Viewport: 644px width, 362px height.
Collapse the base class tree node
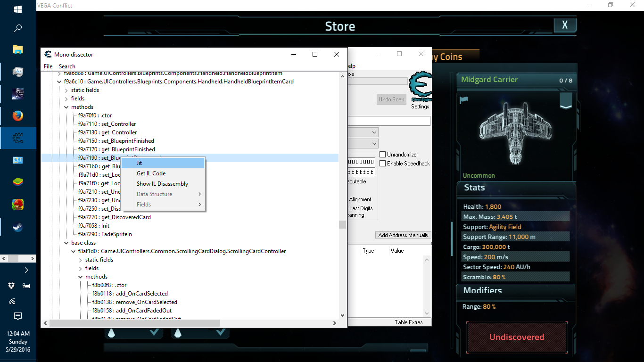(66, 243)
